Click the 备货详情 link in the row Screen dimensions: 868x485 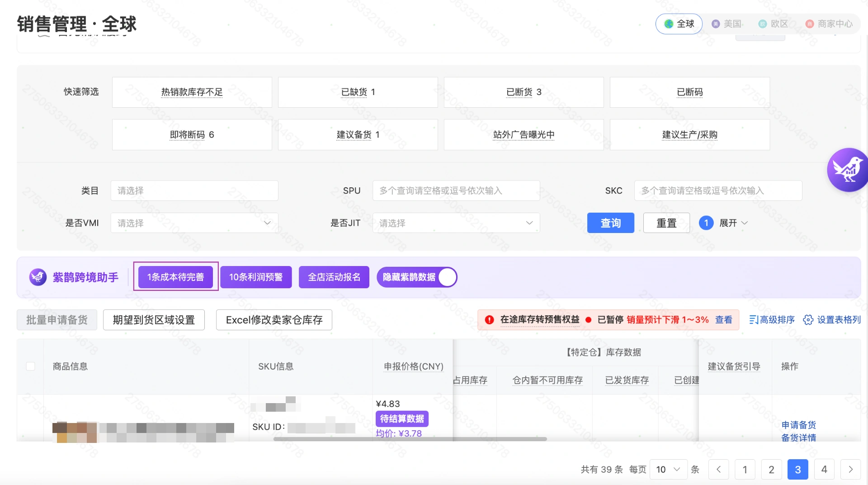(x=799, y=438)
